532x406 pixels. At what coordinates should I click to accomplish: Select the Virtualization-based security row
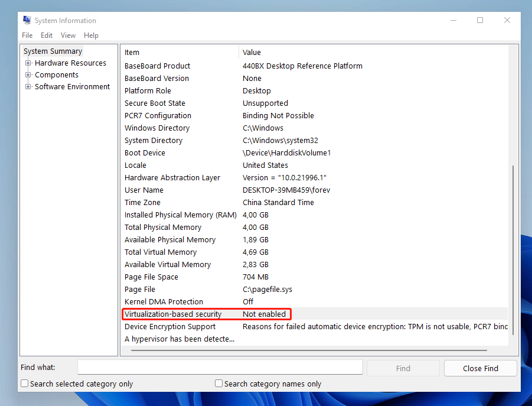click(x=314, y=314)
